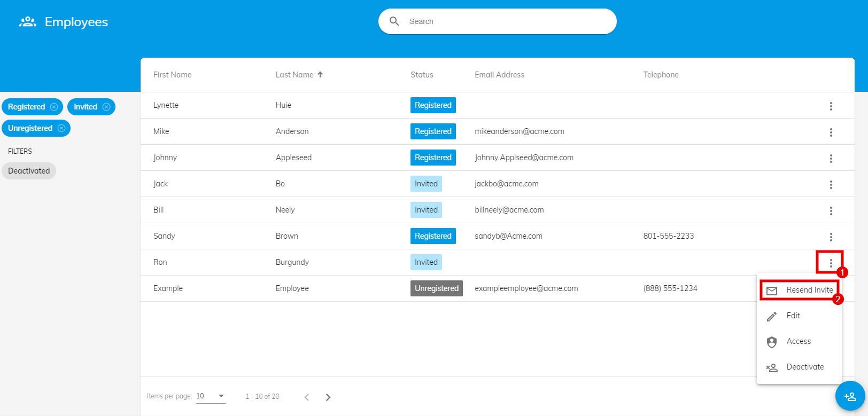Click the last name Neely
This screenshot has height=416, width=868.
pos(285,210)
